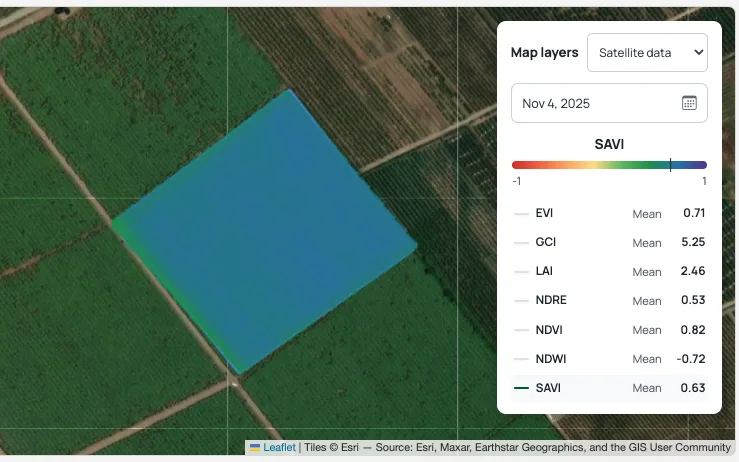Click the EVI mean value 0.71
This screenshot has width=739, height=462.
click(x=694, y=213)
